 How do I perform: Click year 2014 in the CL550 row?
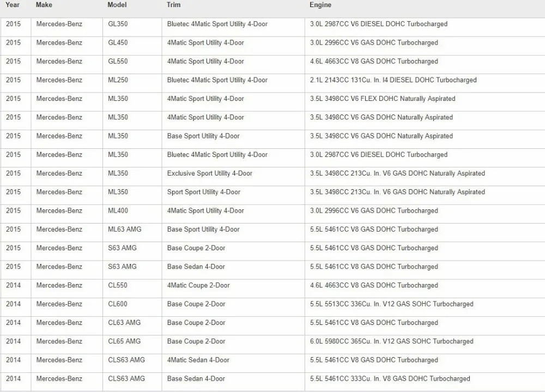(13, 285)
